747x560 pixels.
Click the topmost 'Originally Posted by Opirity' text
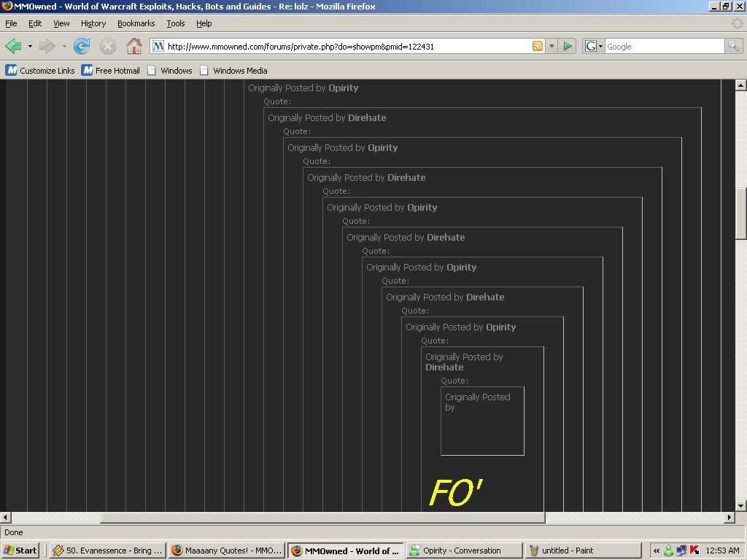303,87
